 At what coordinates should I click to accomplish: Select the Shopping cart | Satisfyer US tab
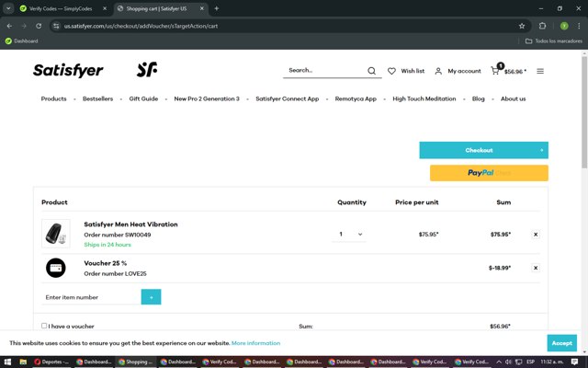pyautogui.click(x=156, y=8)
